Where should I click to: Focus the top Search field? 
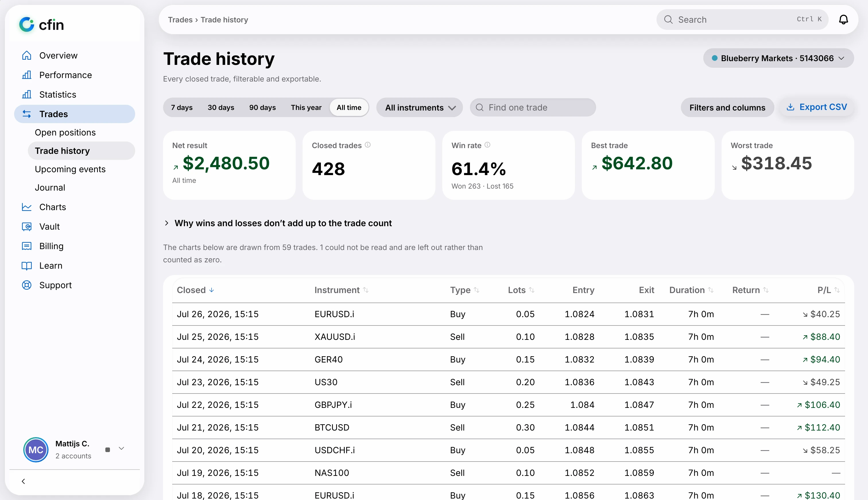tap(742, 20)
